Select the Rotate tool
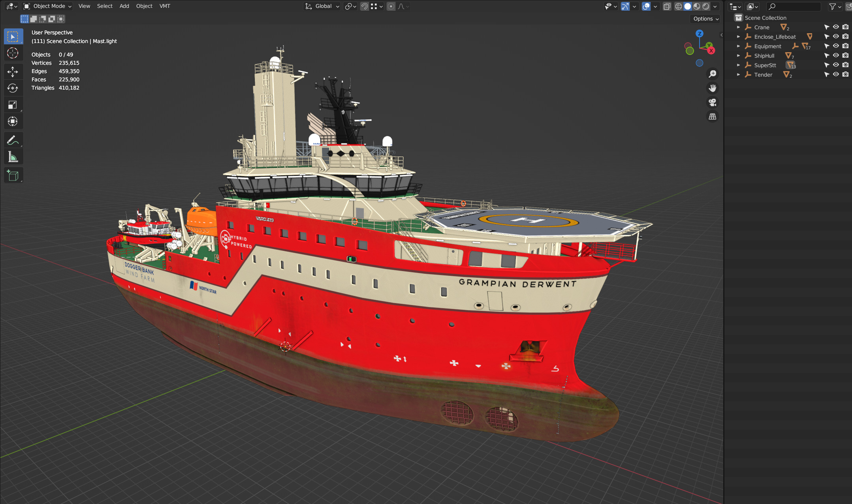Image resolution: width=852 pixels, height=504 pixels. pos(13,88)
